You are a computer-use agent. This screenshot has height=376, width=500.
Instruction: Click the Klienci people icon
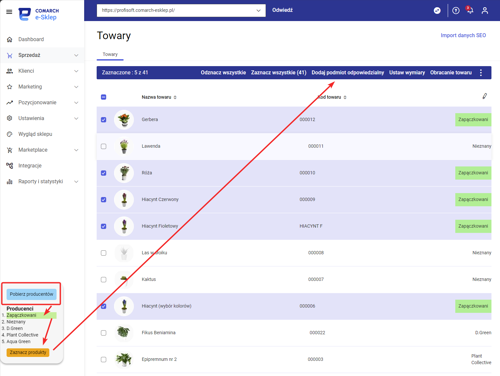tap(9, 71)
